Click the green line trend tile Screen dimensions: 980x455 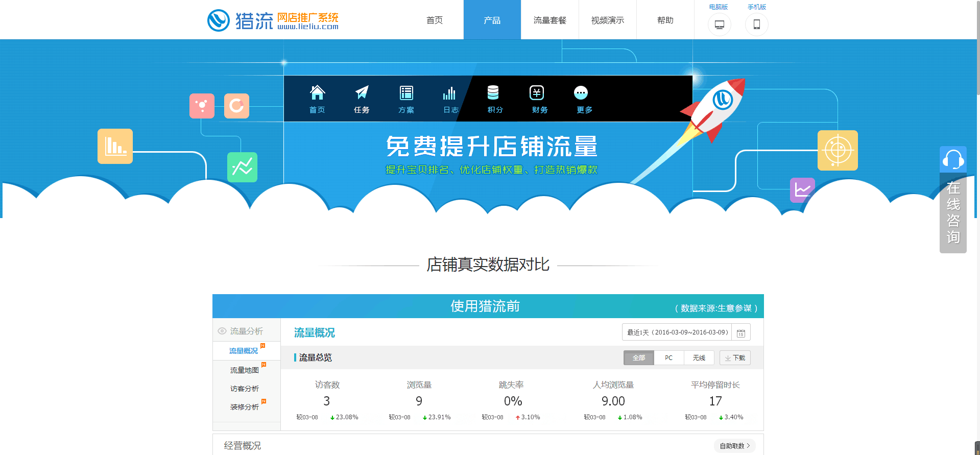(x=242, y=167)
